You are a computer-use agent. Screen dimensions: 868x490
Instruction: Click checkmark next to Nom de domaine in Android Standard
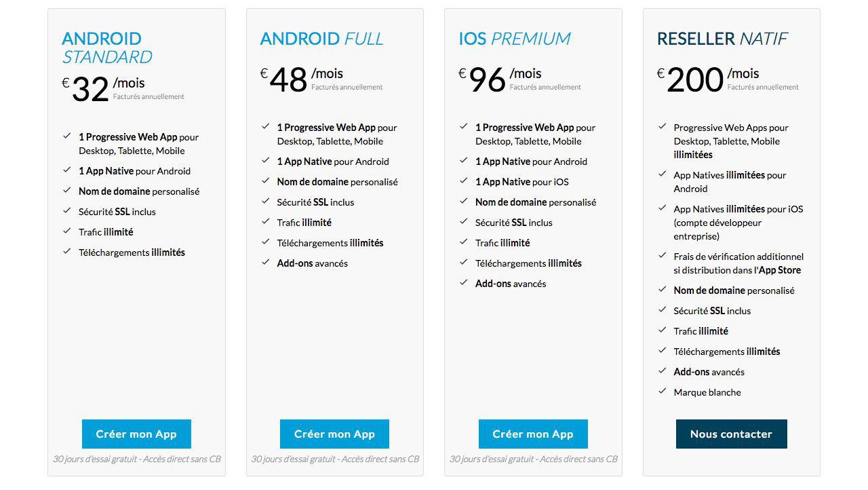[x=67, y=191]
